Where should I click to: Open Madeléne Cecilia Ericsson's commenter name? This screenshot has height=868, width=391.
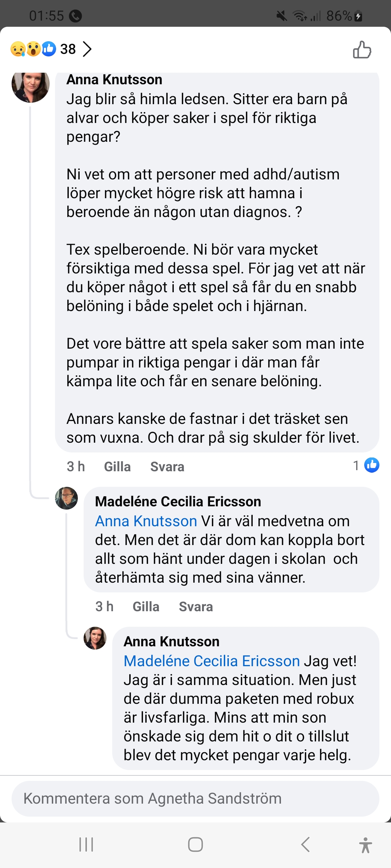coord(178,502)
